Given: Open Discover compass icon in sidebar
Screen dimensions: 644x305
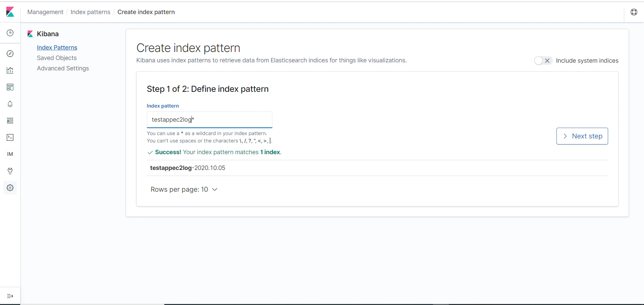Looking at the screenshot, I should pyautogui.click(x=10, y=54).
